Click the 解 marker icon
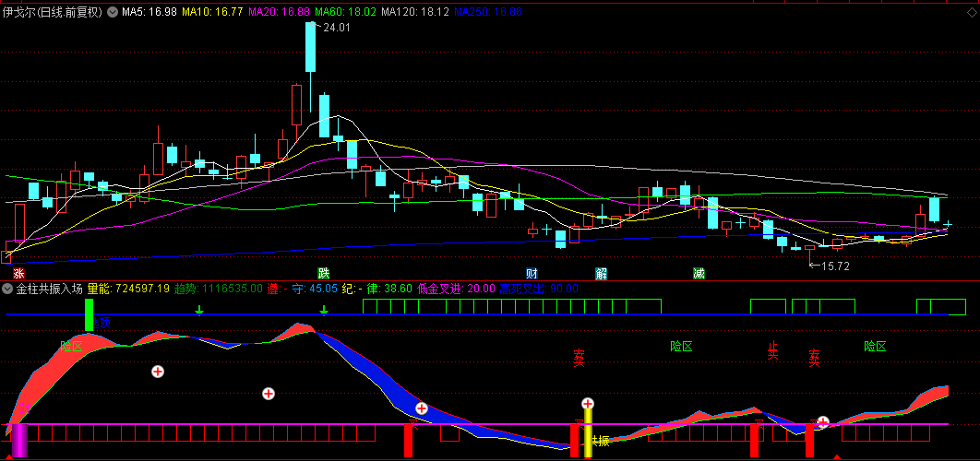980x461 pixels. click(x=602, y=273)
